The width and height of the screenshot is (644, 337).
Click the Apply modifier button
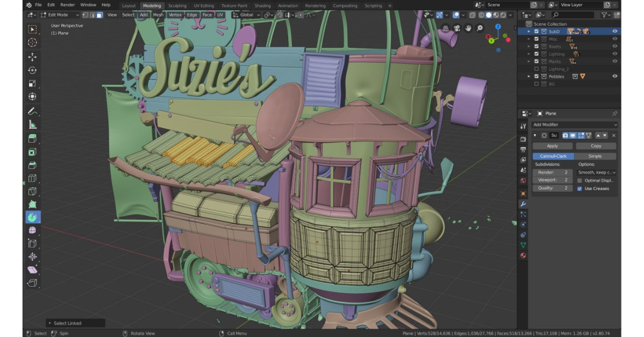click(x=552, y=146)
